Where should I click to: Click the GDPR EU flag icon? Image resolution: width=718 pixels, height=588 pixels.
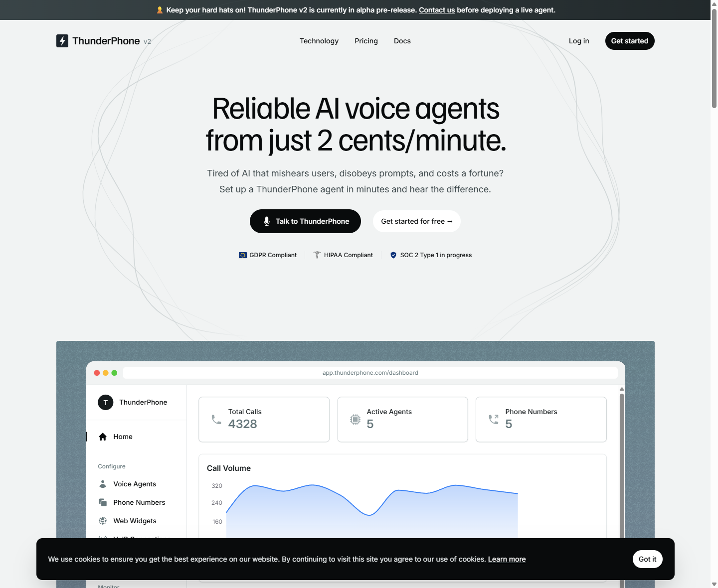pyautogui.click(x=243, y=255)
